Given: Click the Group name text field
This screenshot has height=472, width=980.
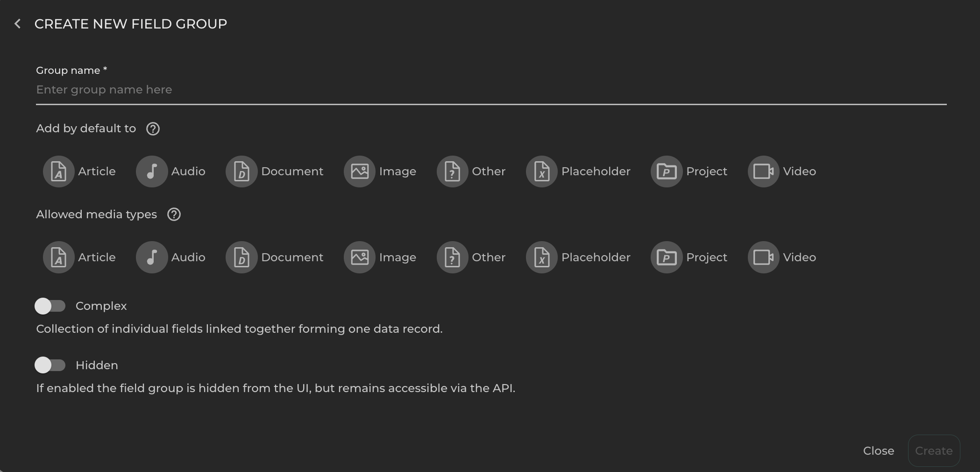Looking at the screenshot, I should [490, 90].
